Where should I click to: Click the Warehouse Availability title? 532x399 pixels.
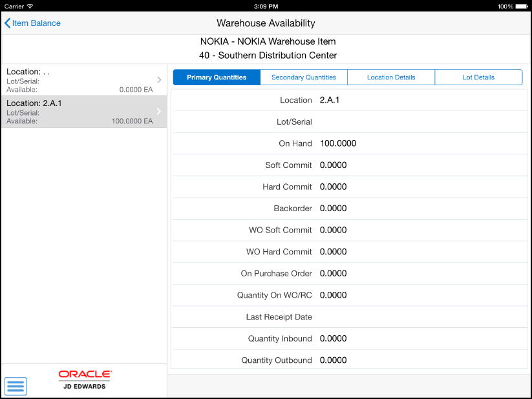click(266, 23)
